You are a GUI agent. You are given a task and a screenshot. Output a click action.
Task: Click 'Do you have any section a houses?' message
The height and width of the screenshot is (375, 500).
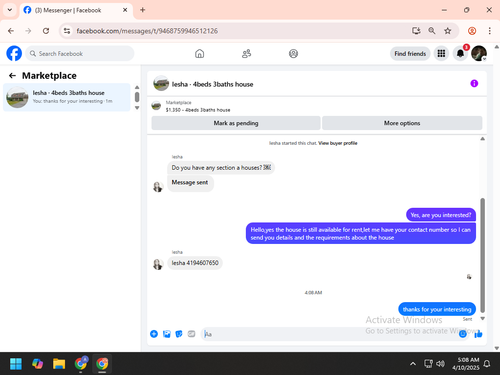click(x=221, y=168)
